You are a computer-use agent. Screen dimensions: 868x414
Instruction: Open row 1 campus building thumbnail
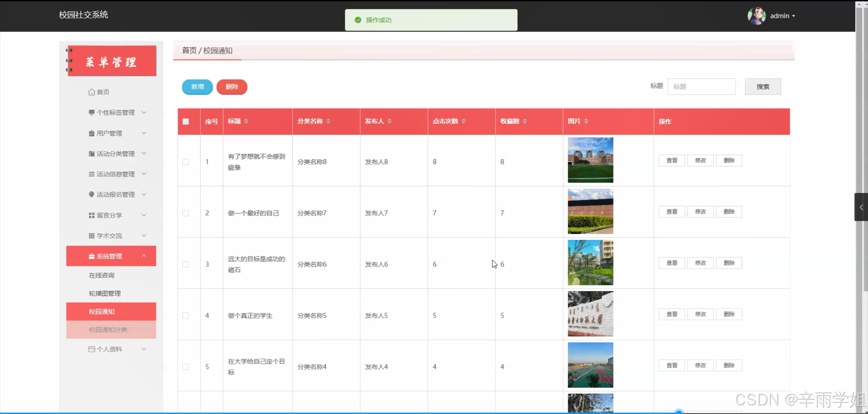(x=590, y=160)
